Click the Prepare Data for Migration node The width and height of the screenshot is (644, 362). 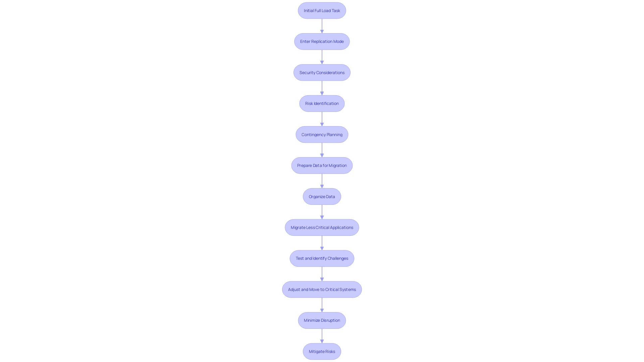pos(322,165)
